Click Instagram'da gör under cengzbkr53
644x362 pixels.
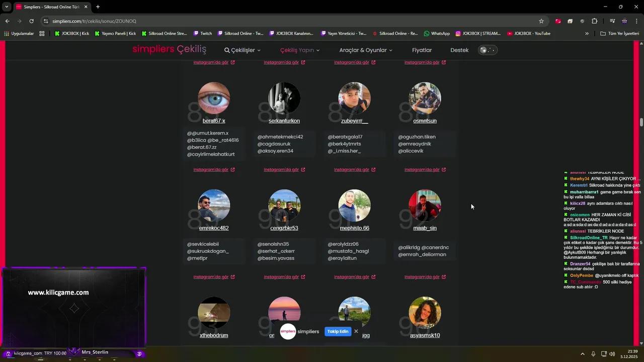(x=284, y=277)
